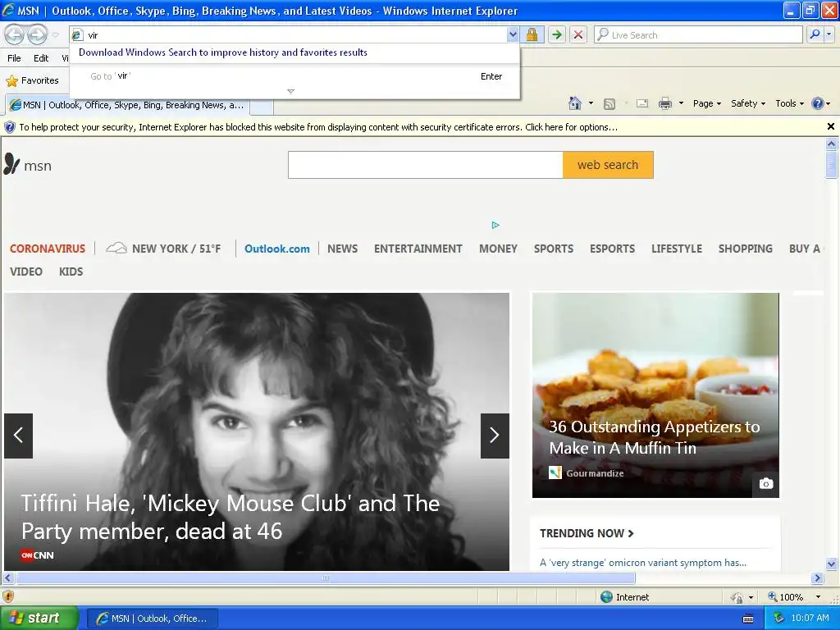The height and width of the screenshot is (630, 840).
Task: Click the AdChoices triangle icon
Action: coord(495,225)
